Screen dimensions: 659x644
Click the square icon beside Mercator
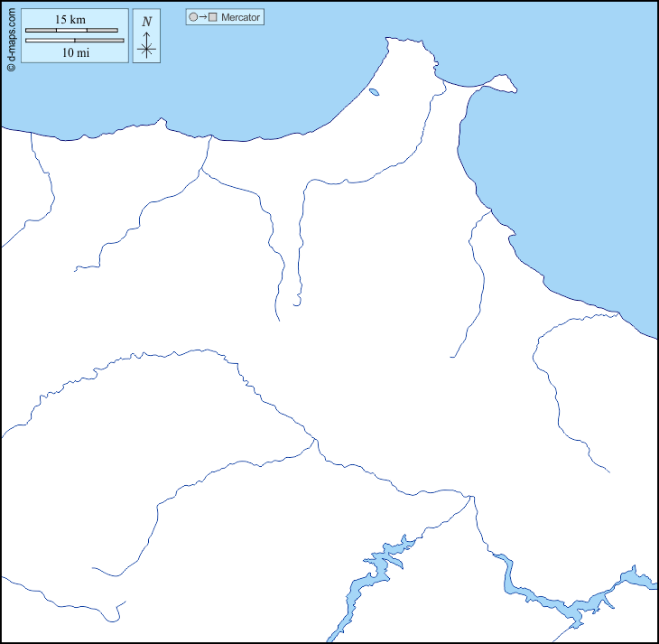pyautogui.click(x=213, y=17)
